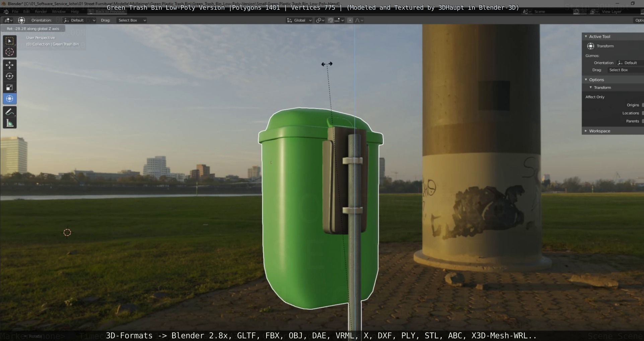This screenshot has height=341, width=644.
Task: Open the Global transform orientation dropdown
Action: click(299, 20)
